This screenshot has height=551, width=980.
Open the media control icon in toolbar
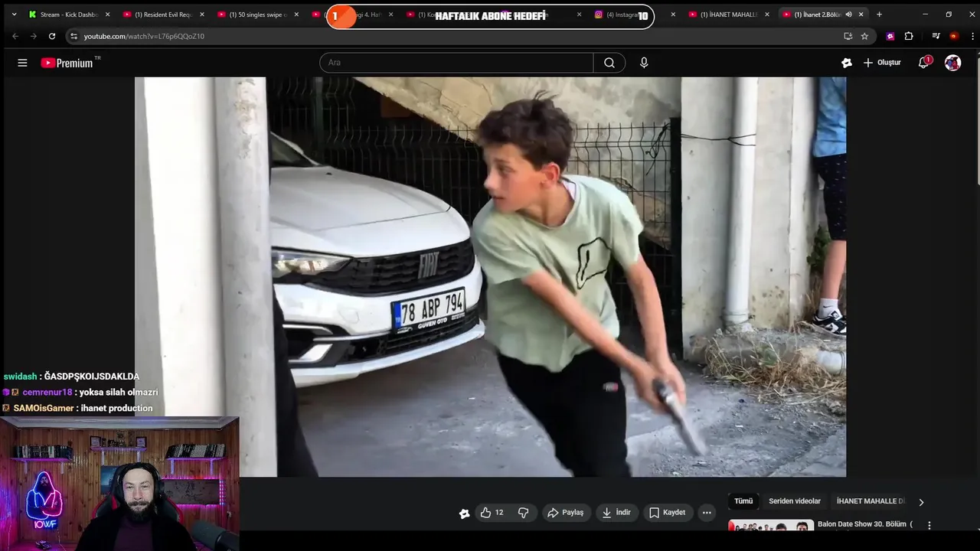click(936, 36)
